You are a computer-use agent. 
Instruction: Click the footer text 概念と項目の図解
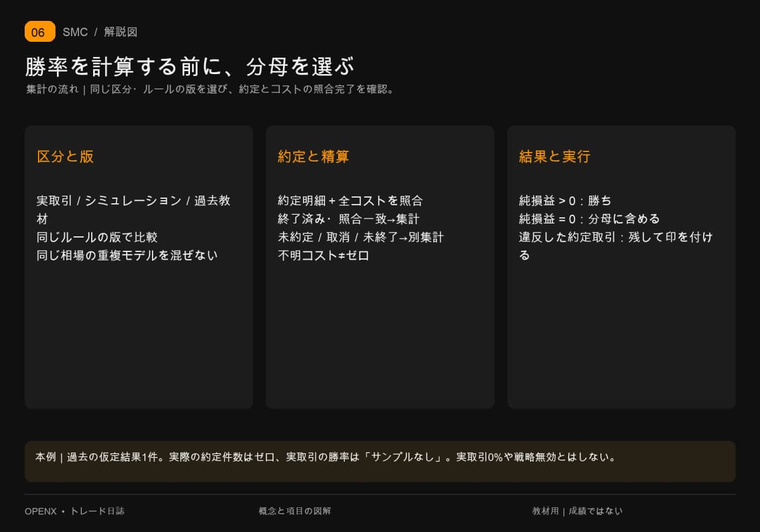point(294,511)
